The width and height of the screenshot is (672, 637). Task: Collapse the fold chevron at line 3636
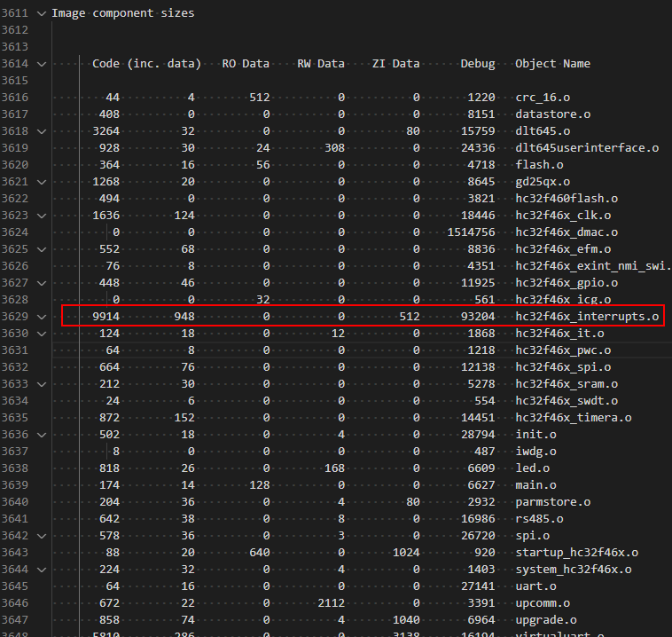42,435
